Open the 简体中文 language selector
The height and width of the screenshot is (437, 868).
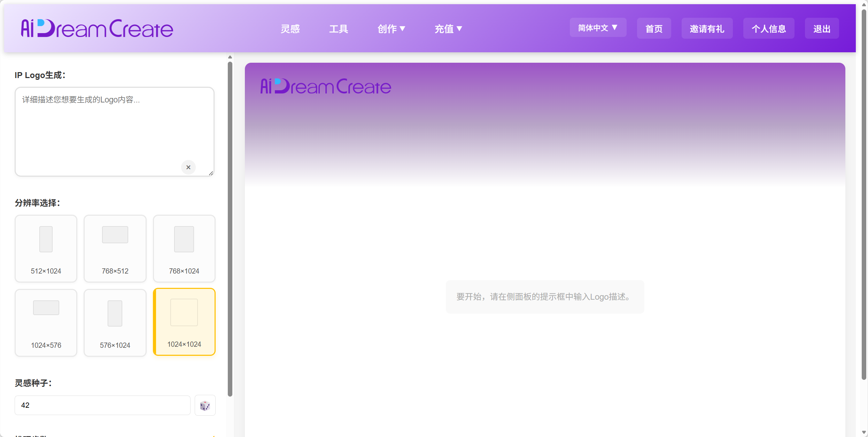coord(598,28)
